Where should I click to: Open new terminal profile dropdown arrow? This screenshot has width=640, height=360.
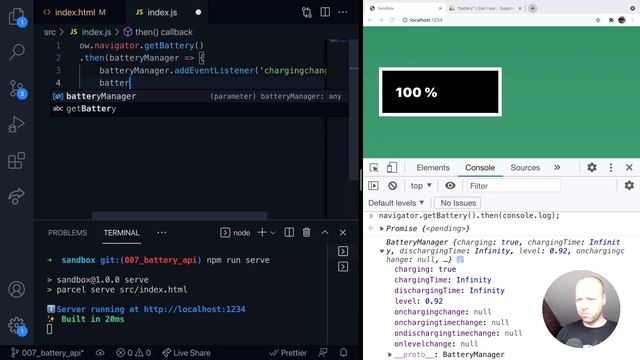[273, 233]
